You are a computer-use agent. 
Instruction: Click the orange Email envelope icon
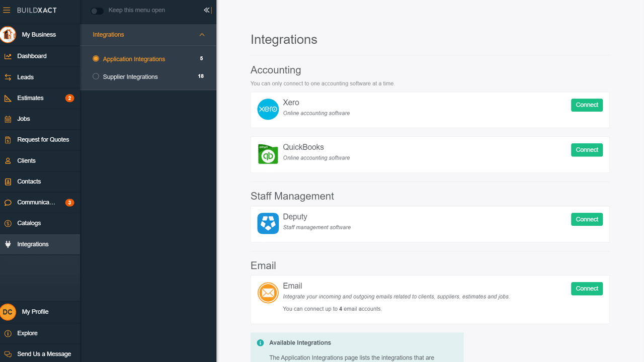click(268, 293)
